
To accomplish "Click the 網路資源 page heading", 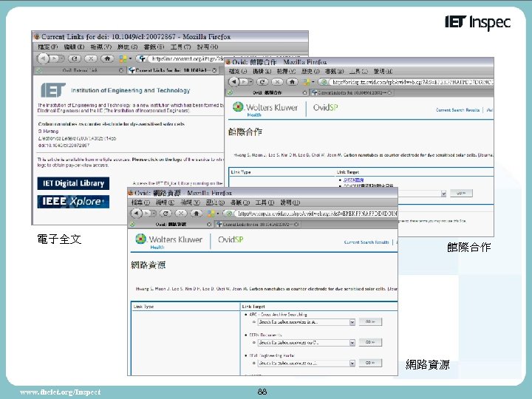I will tap(149, 265).
